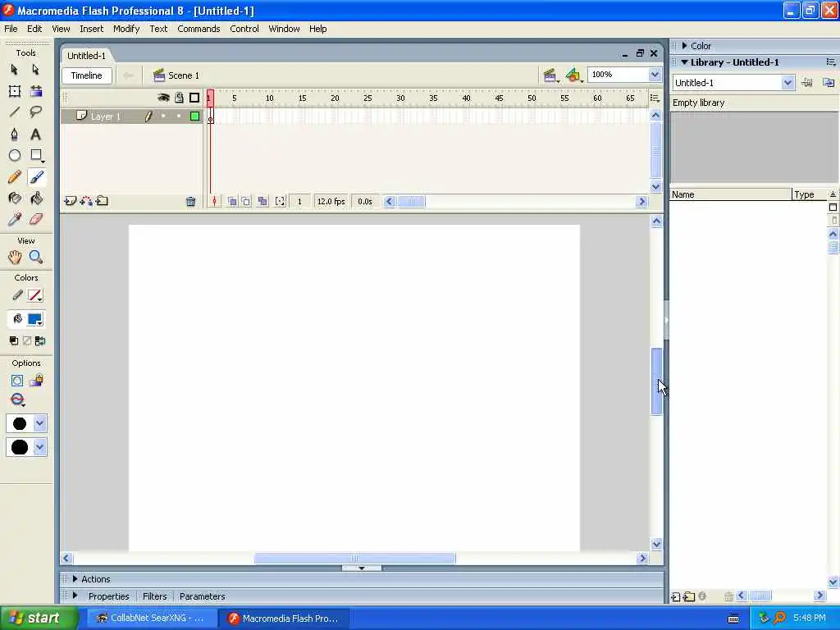Toggle Onion Skin button
Viewport: 840px width, 630px height.
(232, 202)
